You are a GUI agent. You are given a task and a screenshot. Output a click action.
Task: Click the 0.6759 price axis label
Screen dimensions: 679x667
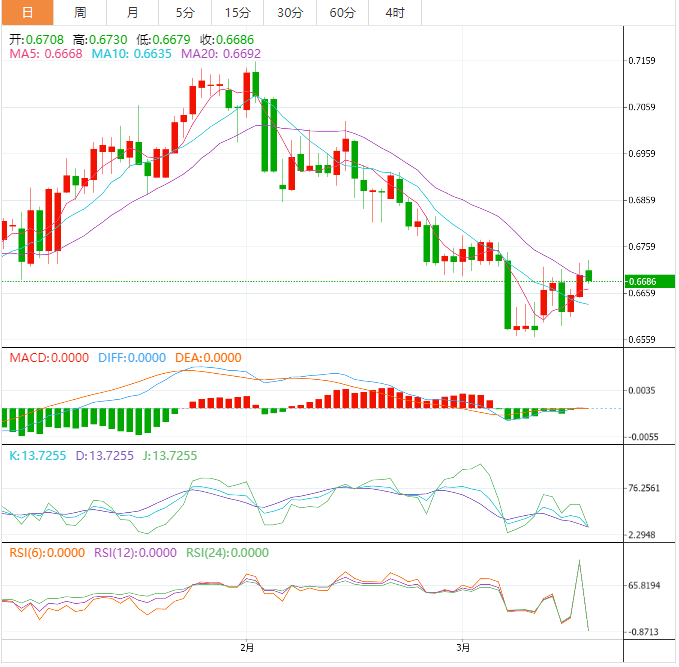coord(642,247)
